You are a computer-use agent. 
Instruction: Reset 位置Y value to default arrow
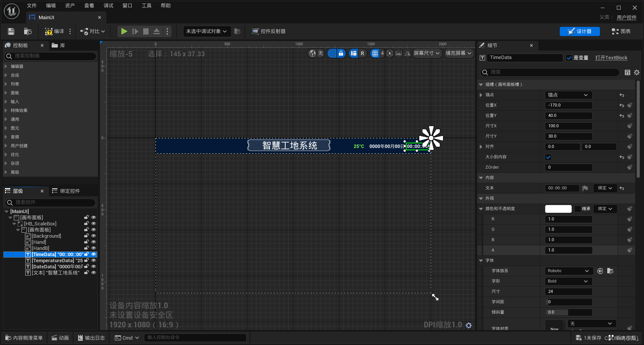click(622, 116)
